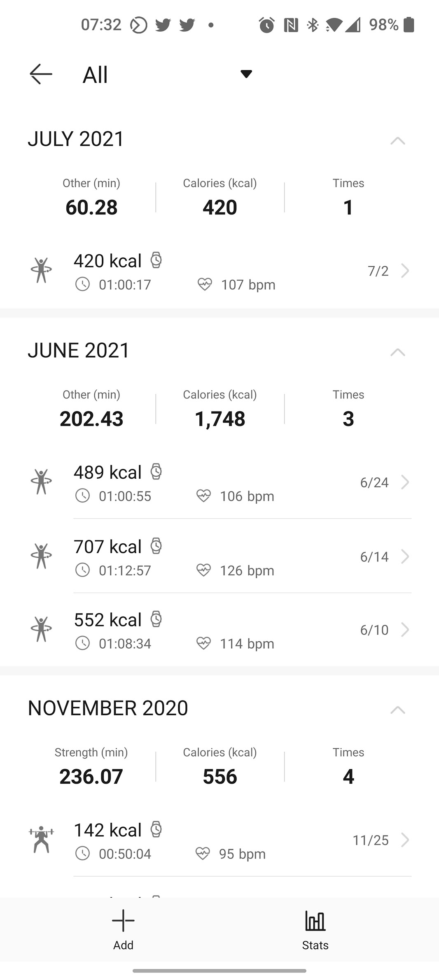Tap the November 2020 month header
The height and width of the screenshot is (980, 439).
click(108, 708)
